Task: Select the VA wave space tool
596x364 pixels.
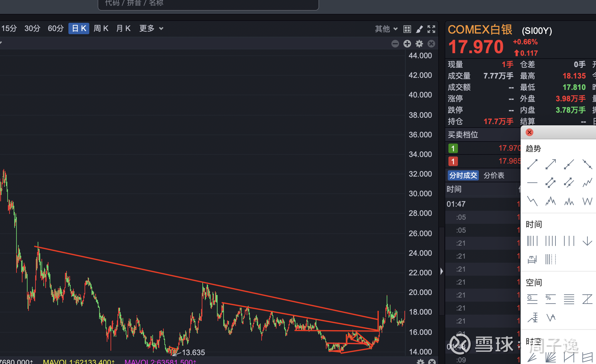Action: coord(551,317)
